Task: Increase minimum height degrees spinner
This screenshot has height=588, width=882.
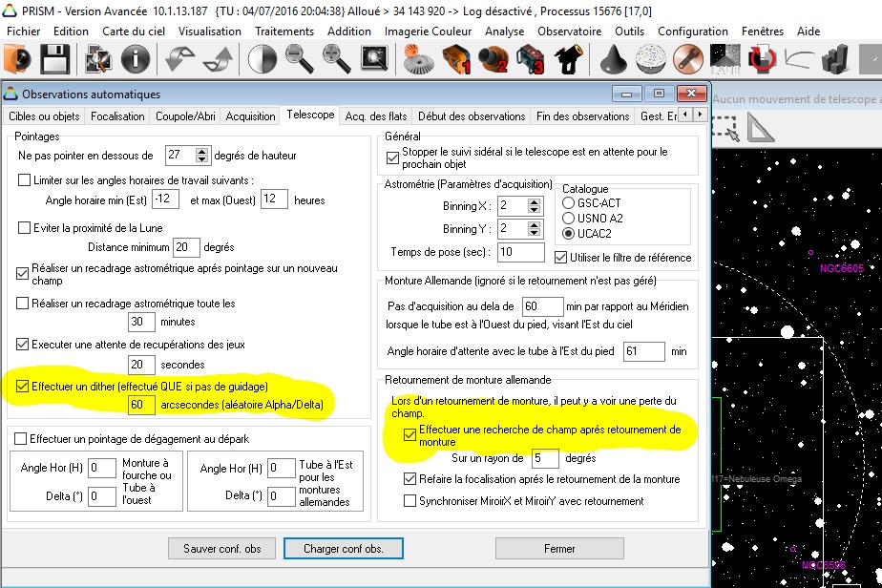Action: click(201, 151)
